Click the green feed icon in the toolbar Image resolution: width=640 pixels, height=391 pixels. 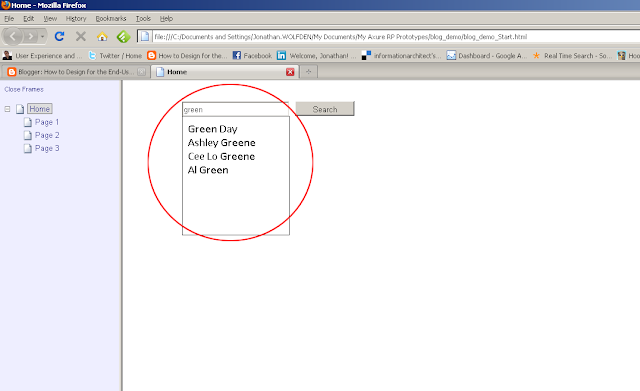(123, 37)
